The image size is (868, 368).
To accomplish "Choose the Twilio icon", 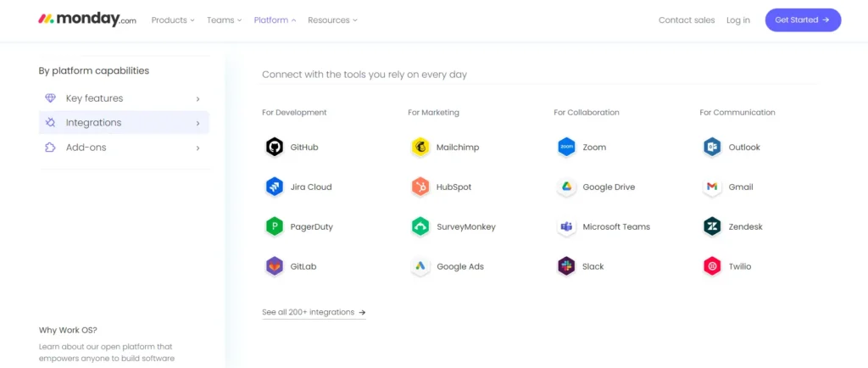I will click(712, 267).
